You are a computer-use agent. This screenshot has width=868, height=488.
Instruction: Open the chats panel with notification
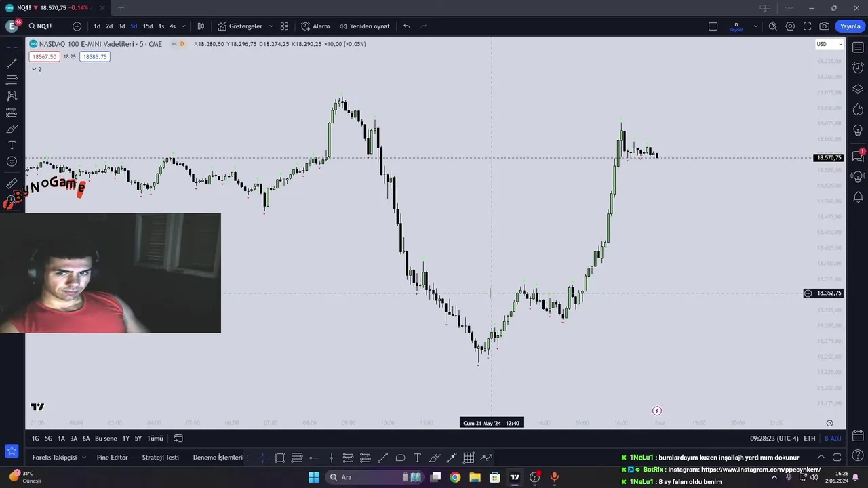tap(858, 156)
